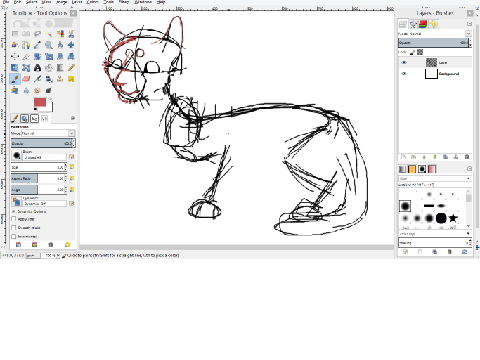Select the Rotate tool
Viewport: 480px width, 360px height.
pyautogui.click(x=37, y=56)
